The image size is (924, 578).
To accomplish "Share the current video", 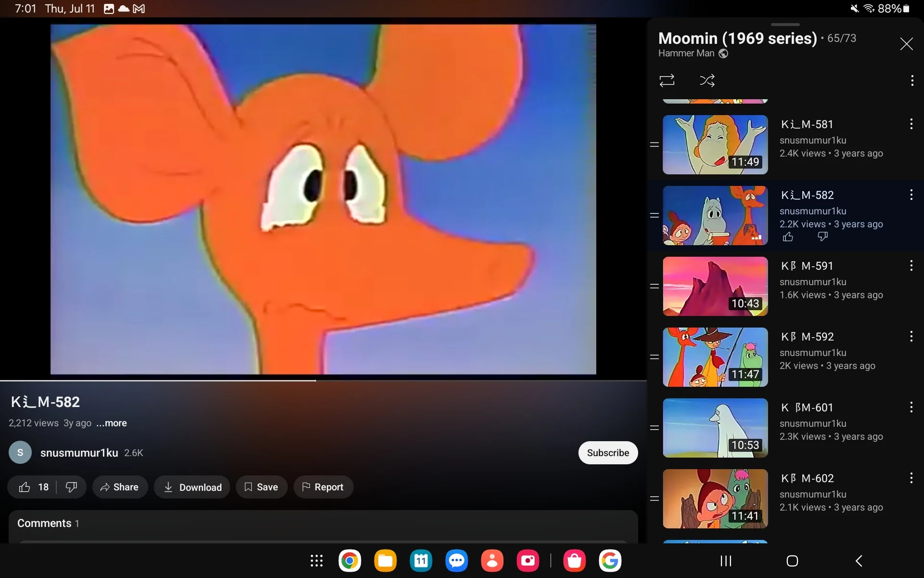I will pyautogui.click(x=120, y=487).
